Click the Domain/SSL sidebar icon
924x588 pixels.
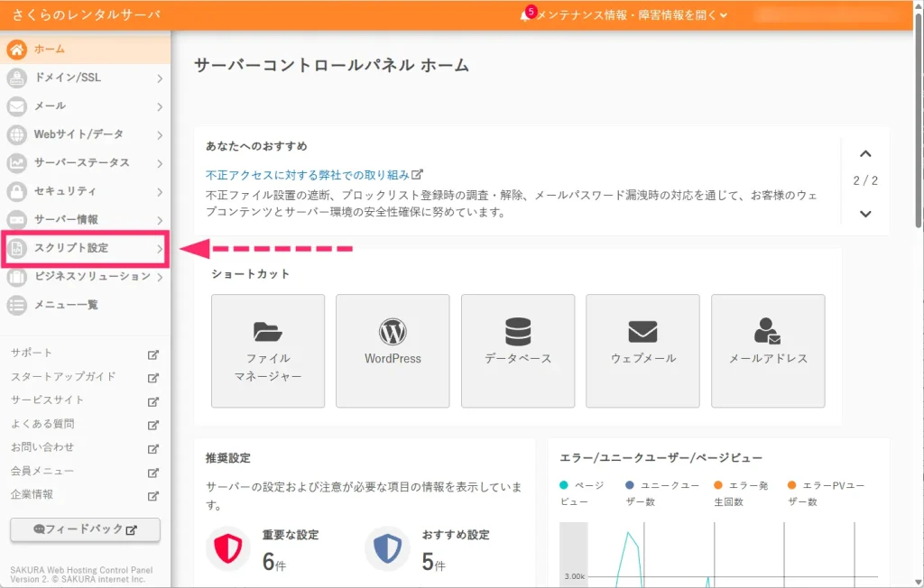point(16,78)
